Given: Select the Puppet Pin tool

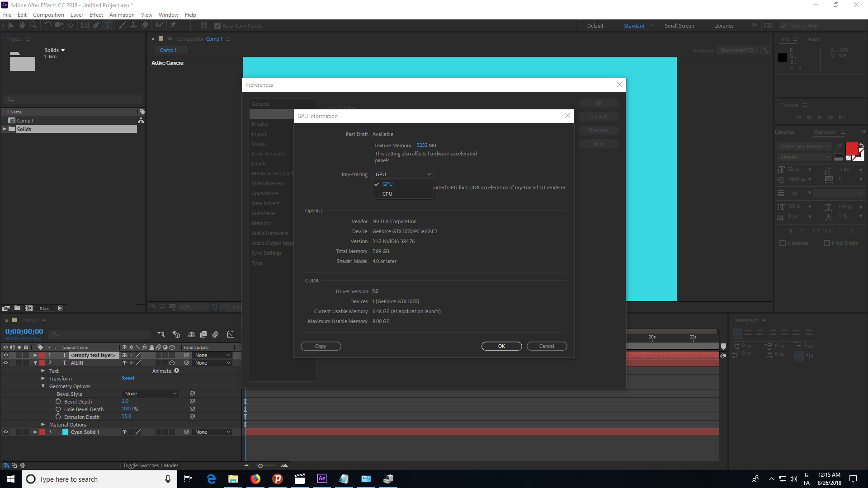Looking at the screenshot, I should click(173, 25).
